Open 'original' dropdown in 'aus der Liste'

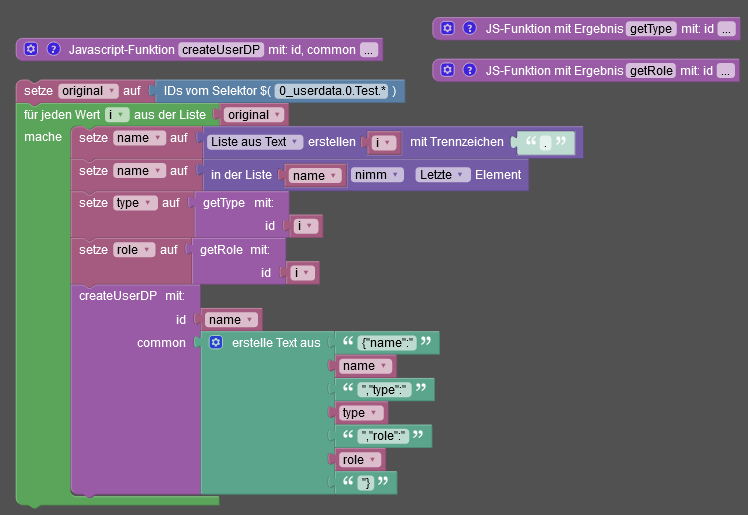pyautogui.click(x=254, y=114)
